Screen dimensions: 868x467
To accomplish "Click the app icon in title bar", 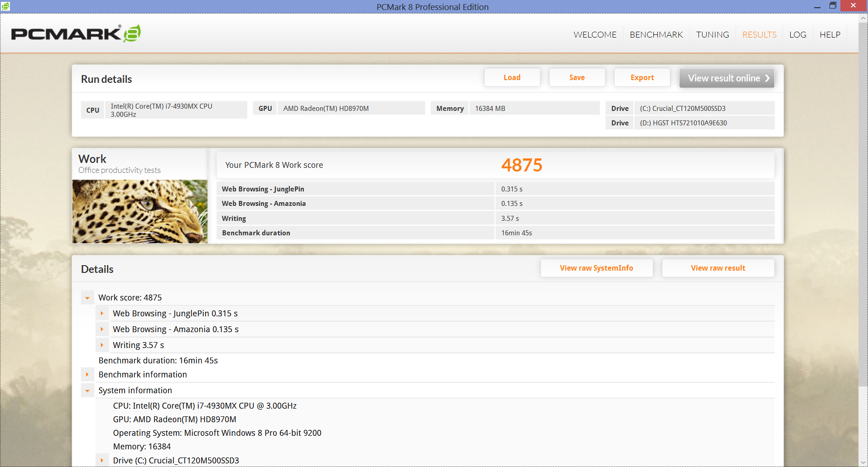I will point(5,6).
